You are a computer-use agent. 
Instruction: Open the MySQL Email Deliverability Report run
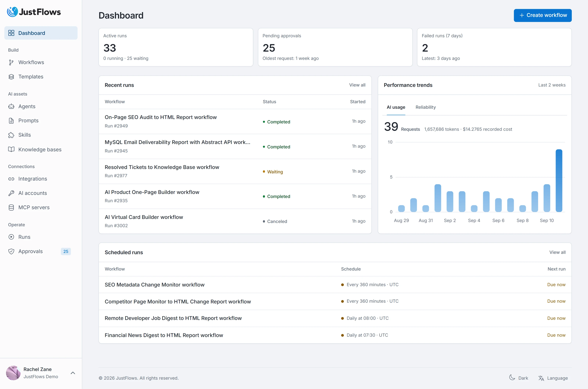pyautogui.click(x=235, y=146)
